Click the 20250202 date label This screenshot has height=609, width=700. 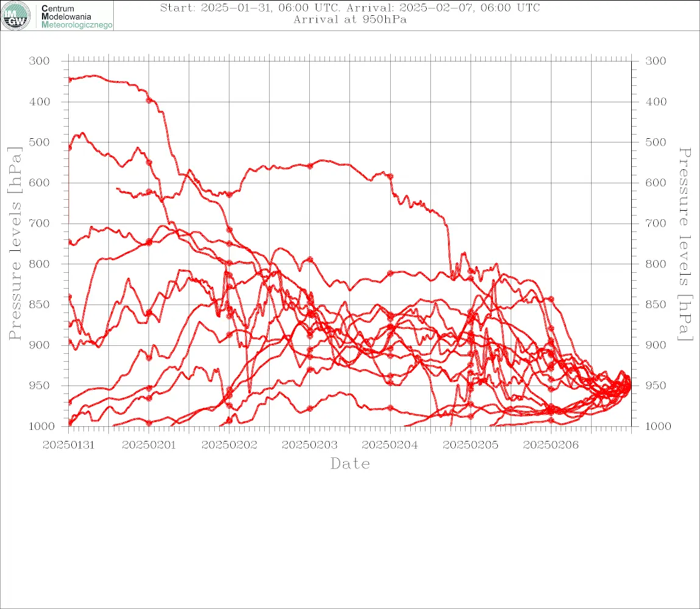(x=229, y=445)
